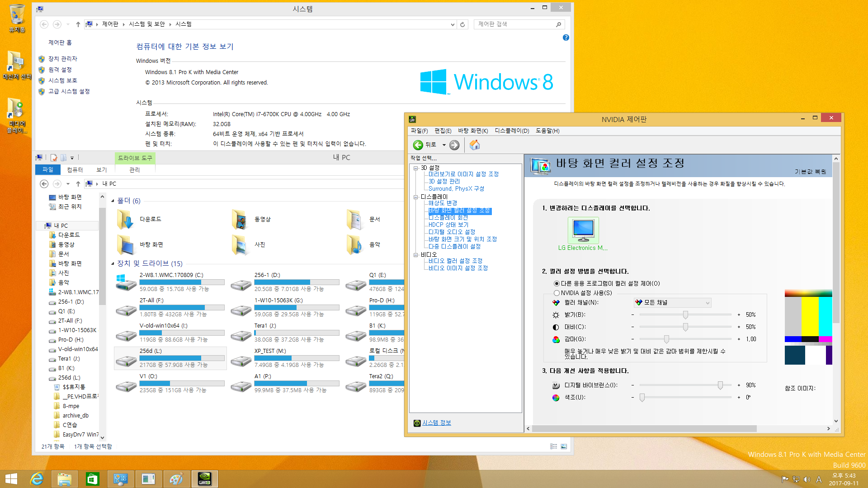This screenshot has height=488, width=868.
Task: Open 시스템 보호 link
Action: (63, 81)
